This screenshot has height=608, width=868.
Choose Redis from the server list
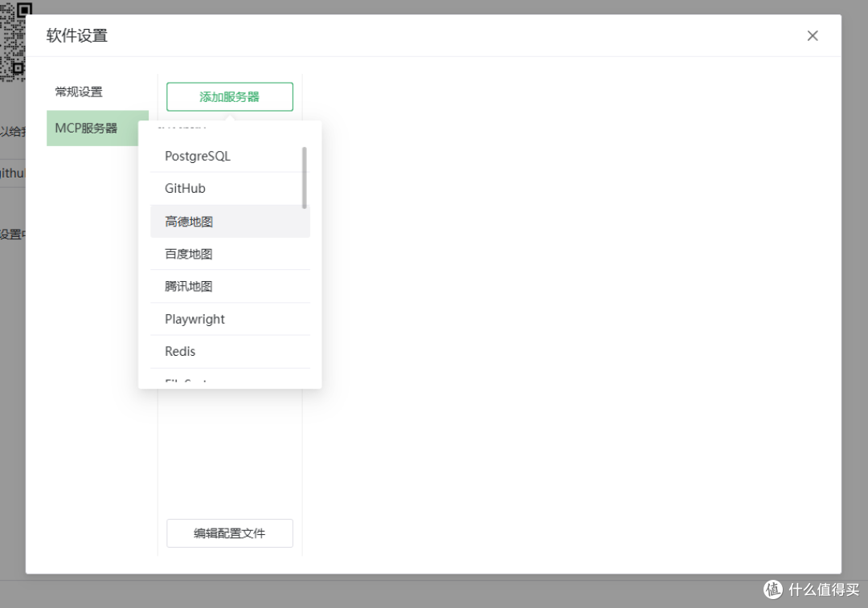230,352
